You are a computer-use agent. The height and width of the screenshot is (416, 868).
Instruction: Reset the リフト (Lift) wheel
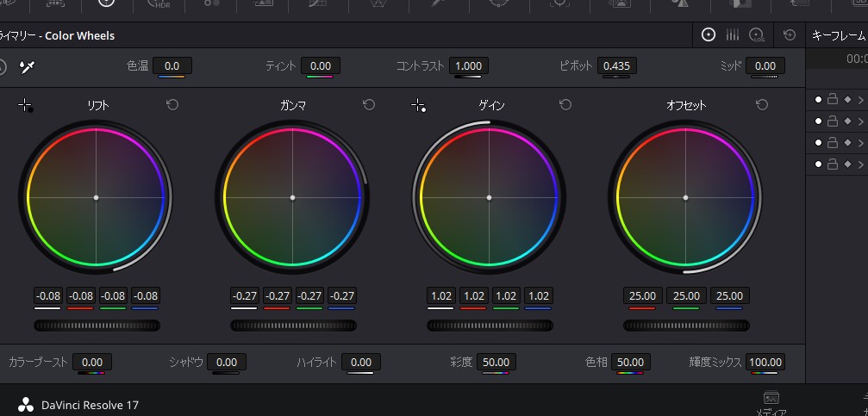tap(172, 104)
